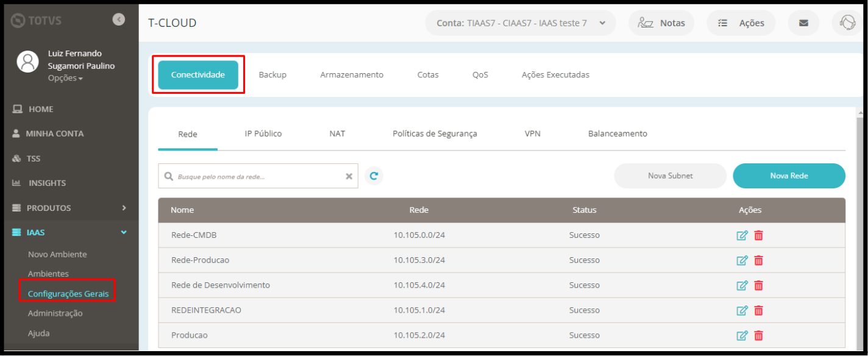Switch to the Conectividade tab
This screenshot has height=356, width=868.
pos(198,75)
